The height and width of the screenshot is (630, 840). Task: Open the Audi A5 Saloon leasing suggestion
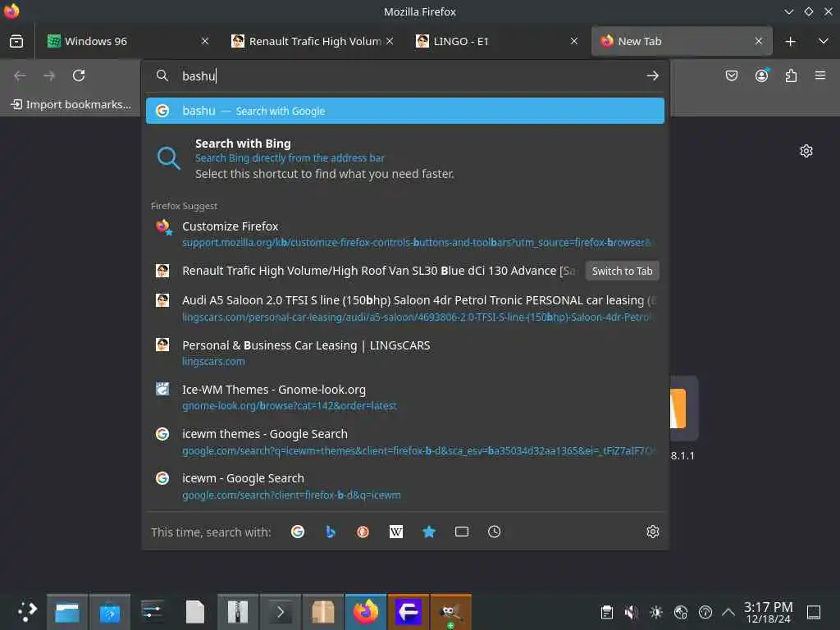click(x=405, y=308)
